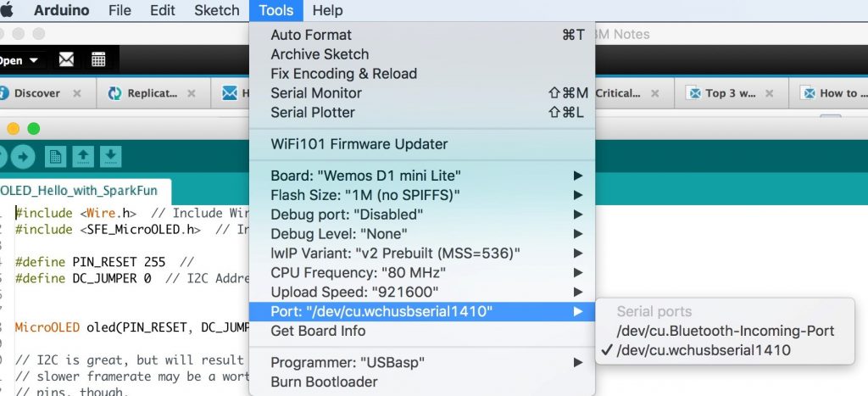Screen dimensions: 868x396
Task: Select Archive Sketch menu entry
Action: click(x=422, y=54)
